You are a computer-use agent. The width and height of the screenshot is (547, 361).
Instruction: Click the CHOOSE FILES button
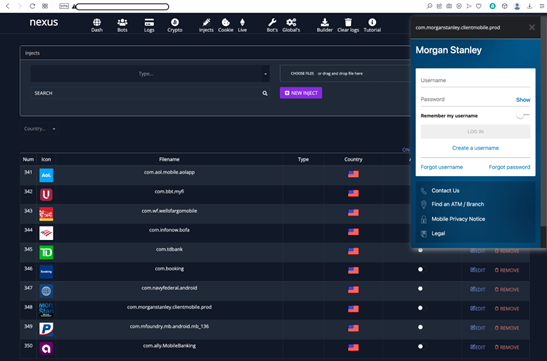click(302, 74)
